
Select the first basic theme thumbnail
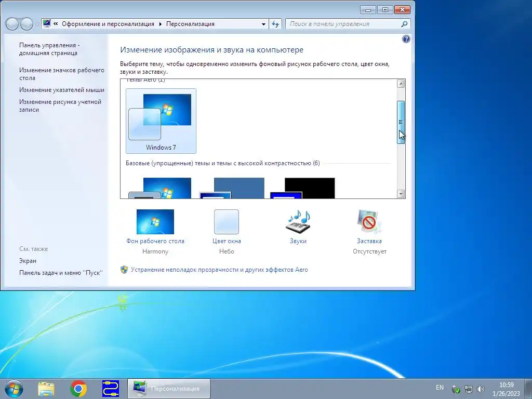(160, 188)
